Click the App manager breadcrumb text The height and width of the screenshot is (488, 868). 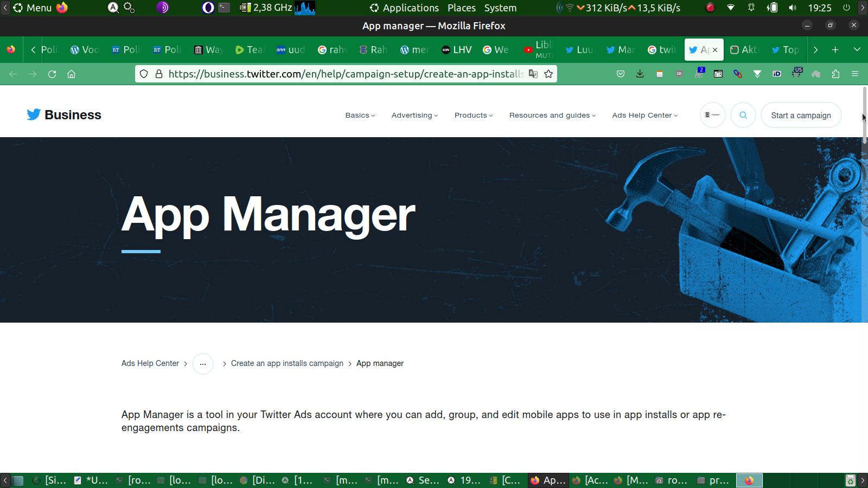[x=380, y=363]
